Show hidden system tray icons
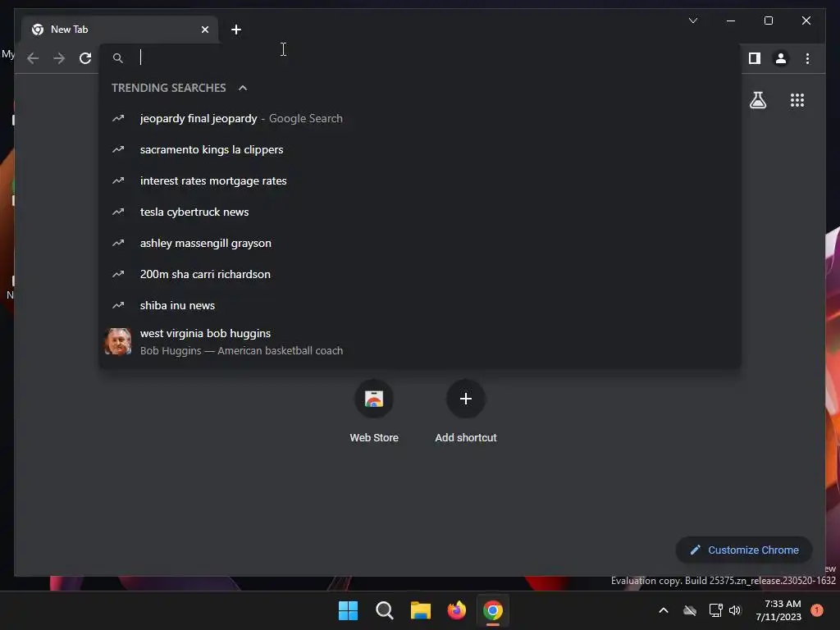This screenshot has width=840, height=630. pos(663,610)
